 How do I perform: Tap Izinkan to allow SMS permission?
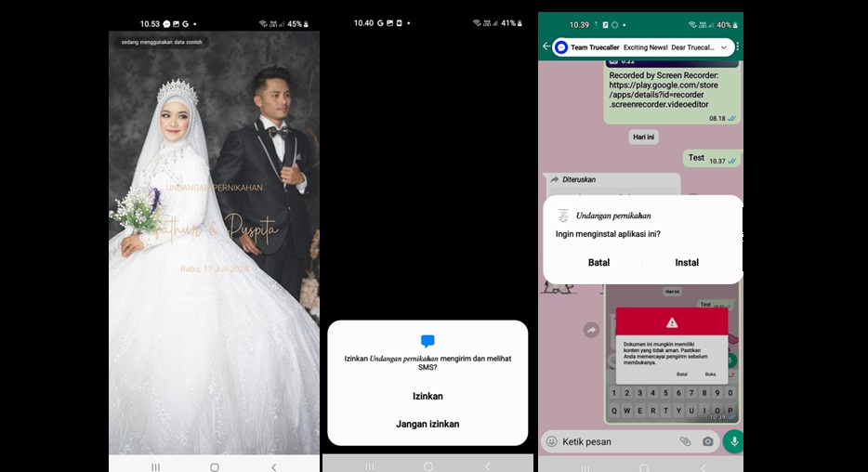click(x=427, y=396)
